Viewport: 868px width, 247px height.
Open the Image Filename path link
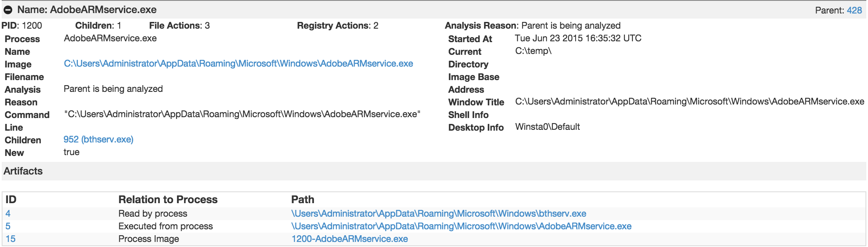click(x=238, y=64)
